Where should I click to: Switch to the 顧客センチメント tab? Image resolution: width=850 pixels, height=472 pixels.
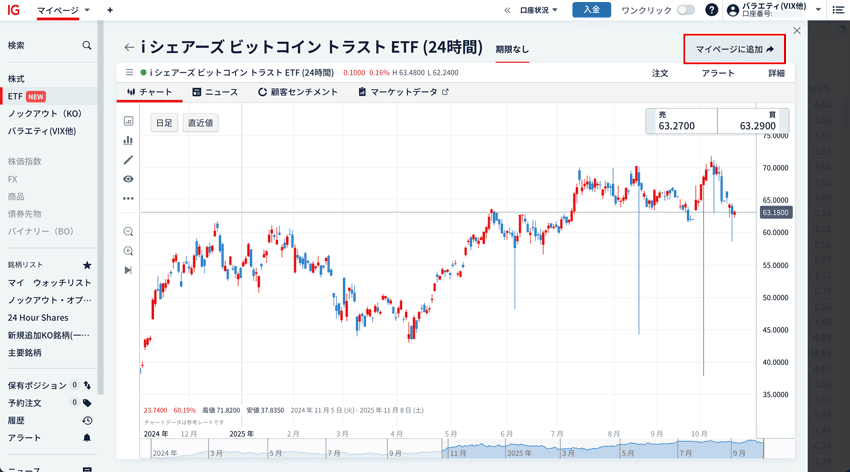coord(298,92)
